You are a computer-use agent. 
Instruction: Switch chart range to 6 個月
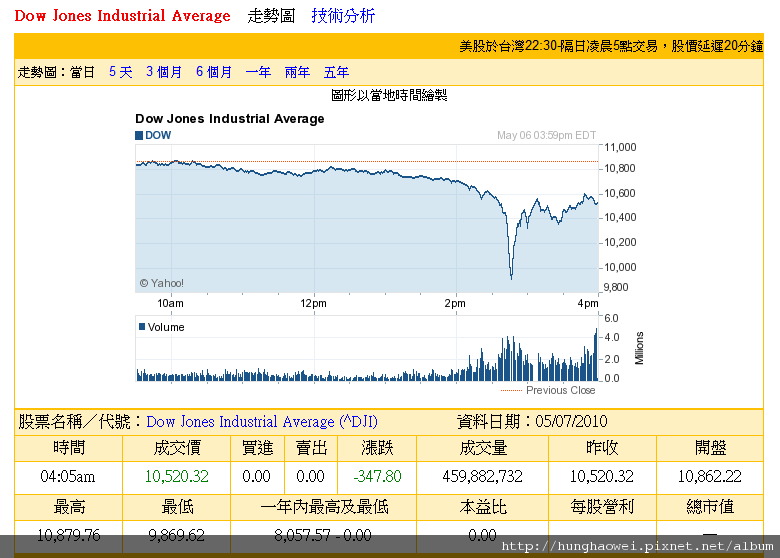214,72
